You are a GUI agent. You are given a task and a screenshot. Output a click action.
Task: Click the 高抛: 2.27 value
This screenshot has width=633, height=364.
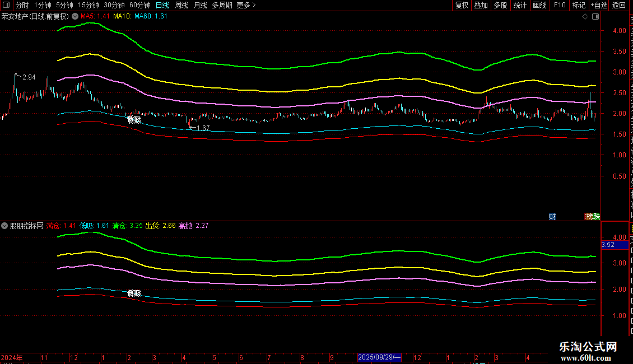click(x=193, y=226)
